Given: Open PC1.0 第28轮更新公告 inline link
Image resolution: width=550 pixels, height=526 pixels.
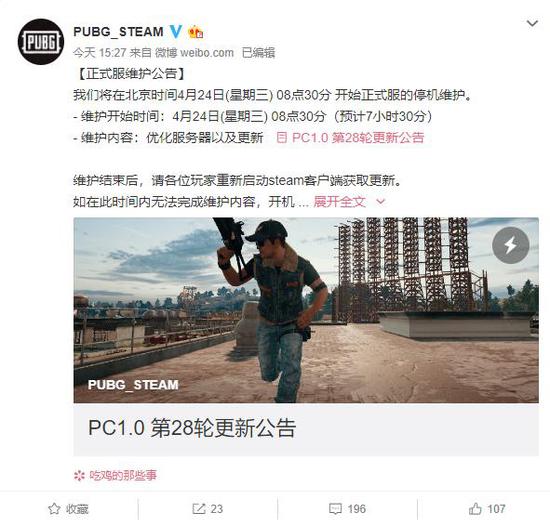Looking at the screenshot, I should click(x=350, y=137).
